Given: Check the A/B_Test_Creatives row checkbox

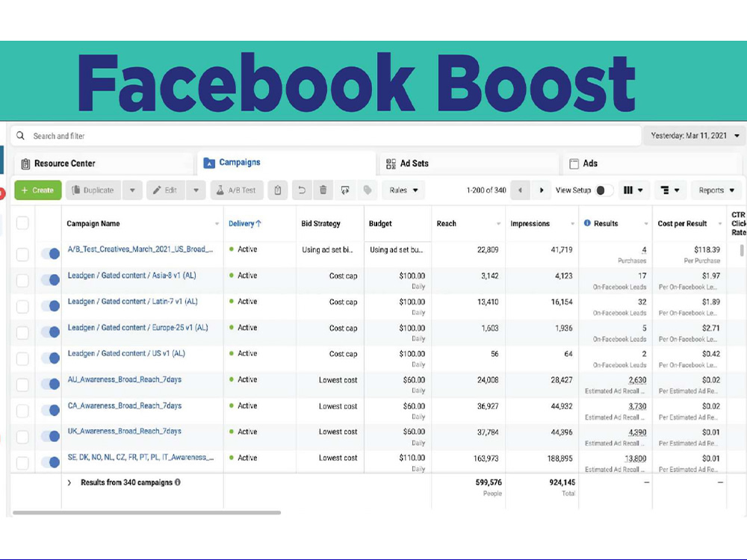Looking at the screenshot, I should (22, 254).
